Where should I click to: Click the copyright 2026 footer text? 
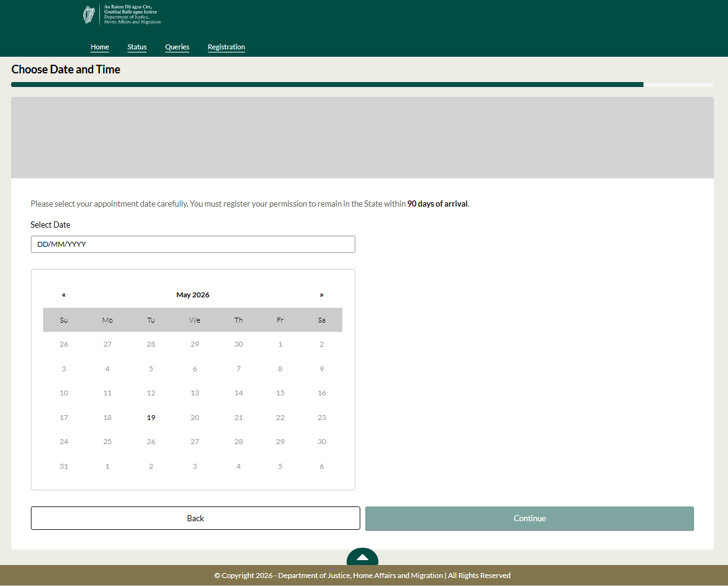pyautogui.click(x=362, y=576)
